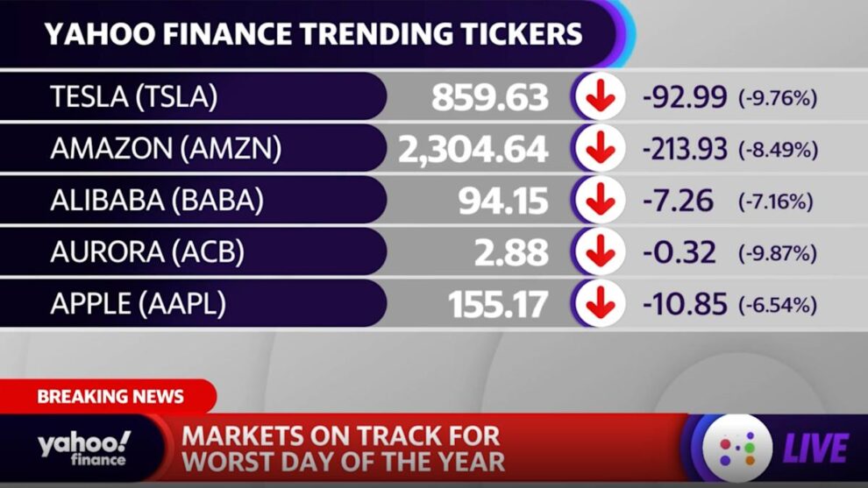This screenshot has width=868, height=488.
Task: Click Apple's change value -10.85
Action: point(684,304)
